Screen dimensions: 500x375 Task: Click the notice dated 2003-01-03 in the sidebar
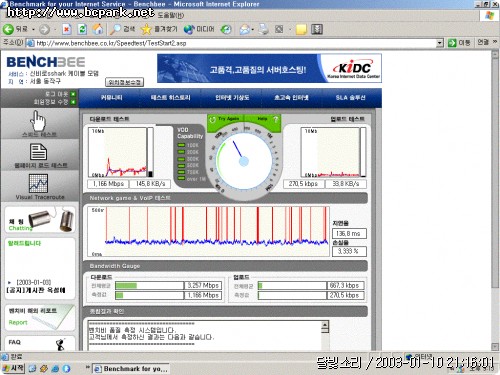pos(35,286)
